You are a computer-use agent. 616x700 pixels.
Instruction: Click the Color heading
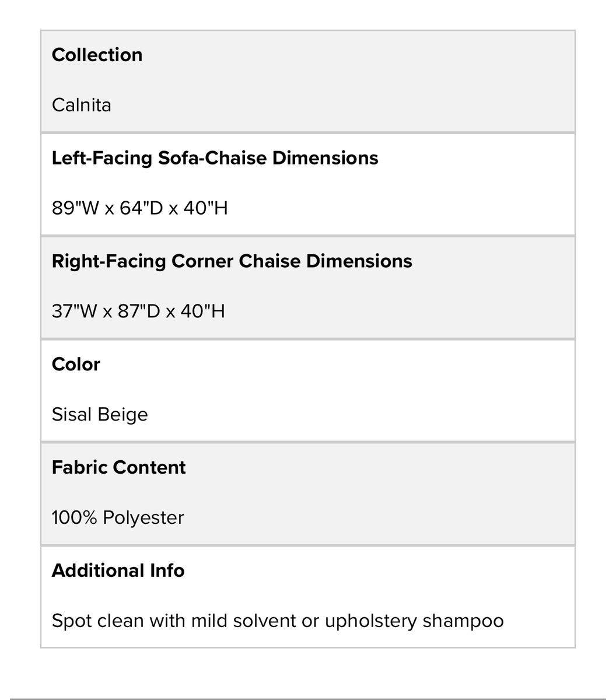(76, 364)
